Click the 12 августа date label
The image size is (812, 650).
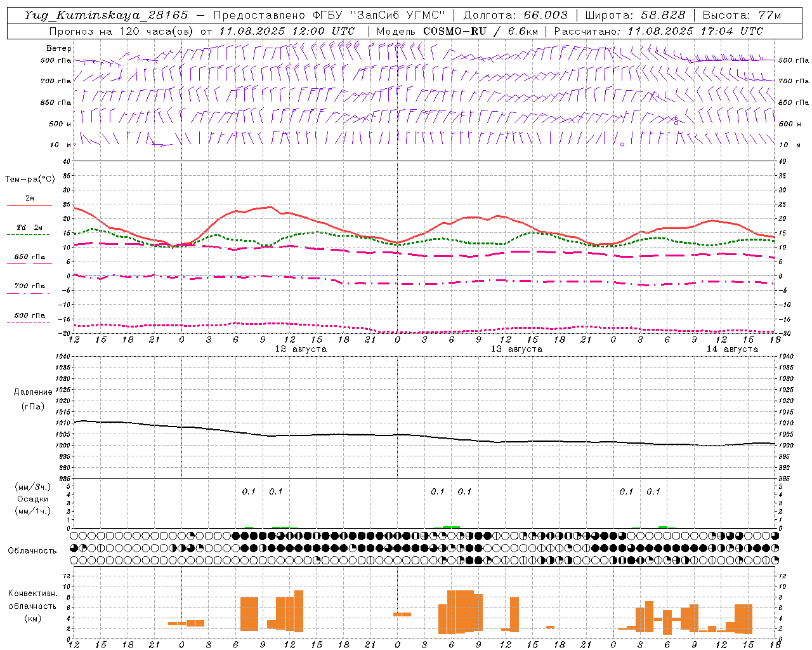301,349
